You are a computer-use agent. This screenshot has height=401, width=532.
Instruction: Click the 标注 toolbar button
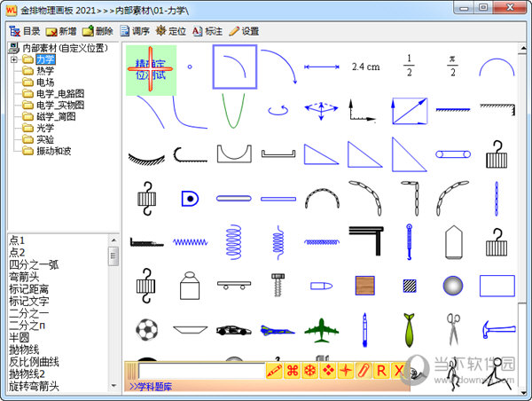(x=207, y=31)
